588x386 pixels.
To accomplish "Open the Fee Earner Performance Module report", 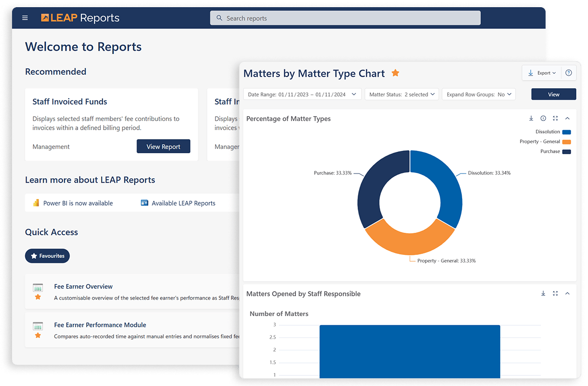I will coord(100,325).
